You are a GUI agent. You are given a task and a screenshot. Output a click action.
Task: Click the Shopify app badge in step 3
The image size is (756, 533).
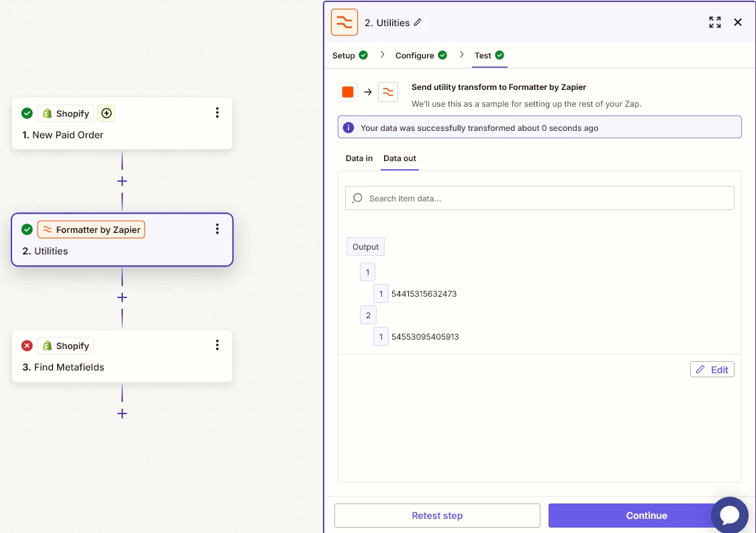click(66, 346)
